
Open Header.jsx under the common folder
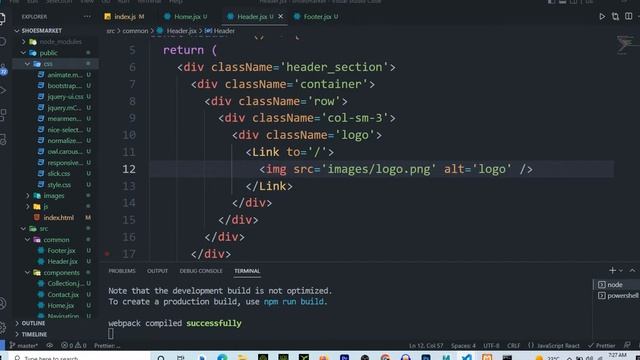click(x=62, y=261)
